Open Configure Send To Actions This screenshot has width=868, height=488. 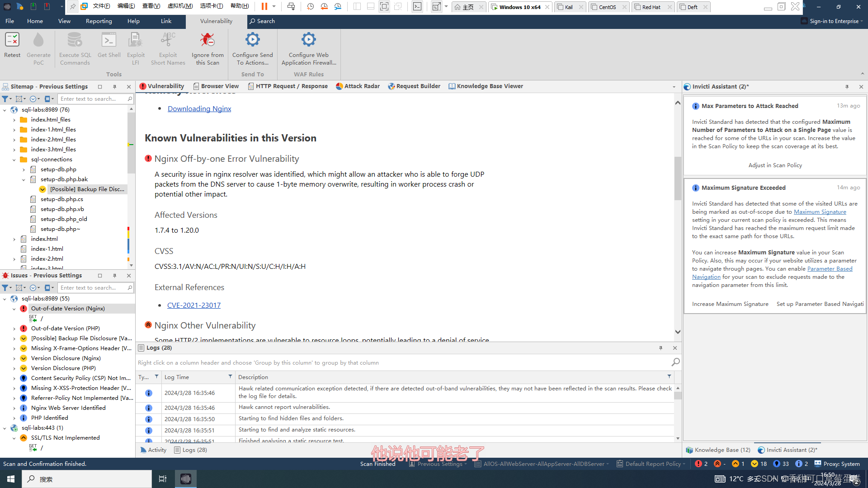click(252, 41)
